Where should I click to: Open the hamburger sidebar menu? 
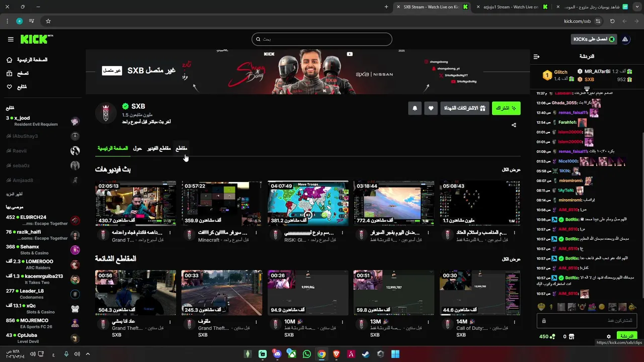[11, 39]
